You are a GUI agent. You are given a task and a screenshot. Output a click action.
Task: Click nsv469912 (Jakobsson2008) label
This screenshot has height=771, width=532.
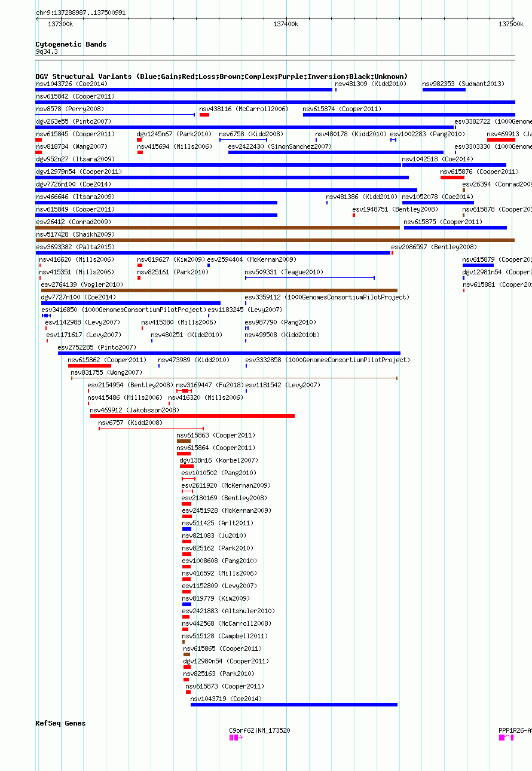tap(134, 410)
